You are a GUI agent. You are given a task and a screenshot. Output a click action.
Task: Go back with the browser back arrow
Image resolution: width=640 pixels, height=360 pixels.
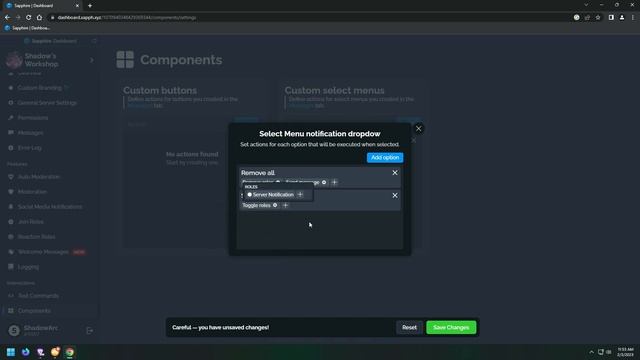[x=7, y=18]
